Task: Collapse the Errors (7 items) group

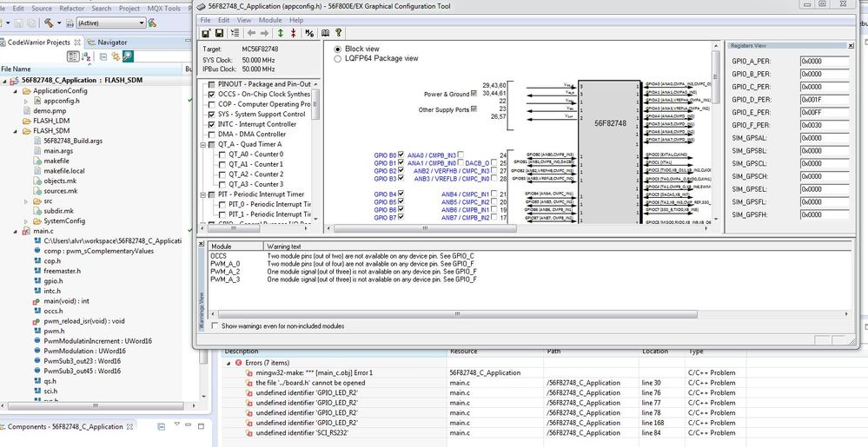Action: click(229, 364)
